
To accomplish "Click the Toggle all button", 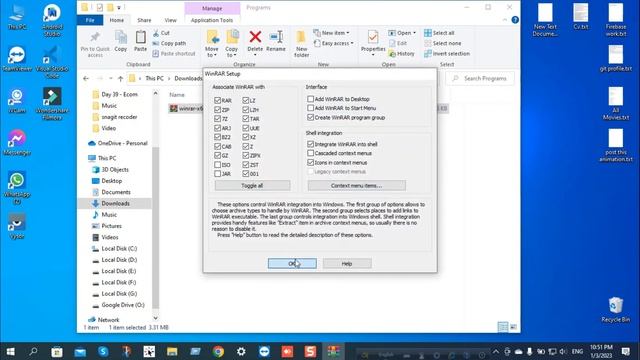I will click(252, 186).
